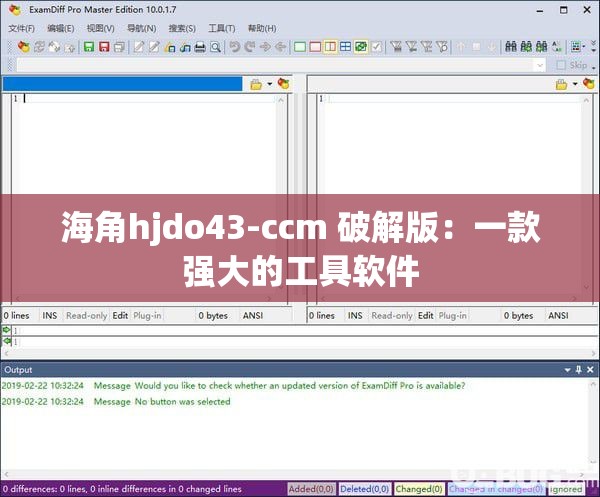
Task: Open the 文件(F) menu
Action: point(21,28)
